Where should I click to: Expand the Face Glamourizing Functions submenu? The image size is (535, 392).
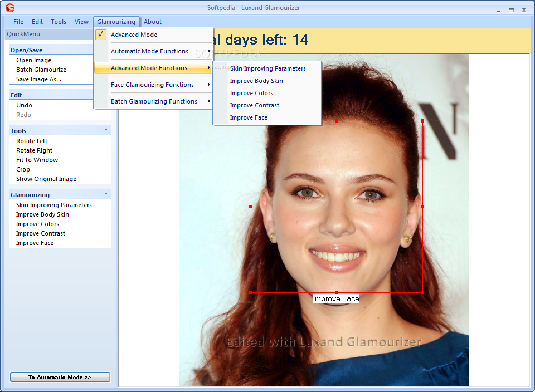[153, 85]
